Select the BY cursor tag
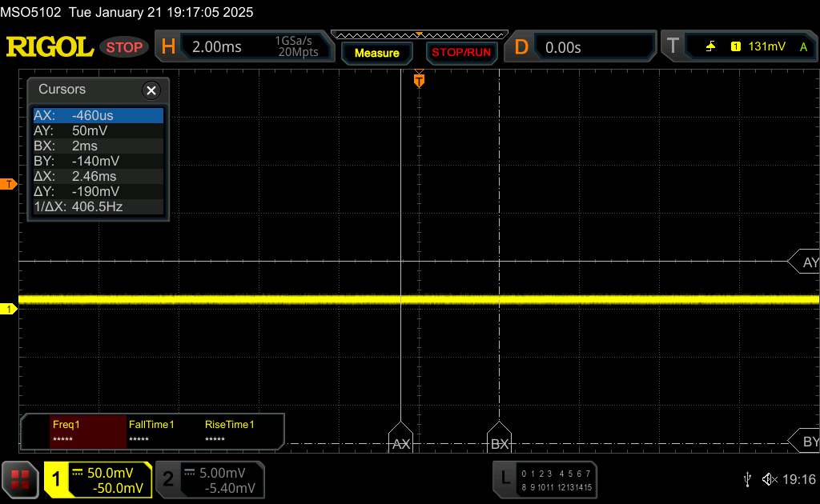Image resolution: width=820 pixels, height=504 pixels. coord(806,442)
